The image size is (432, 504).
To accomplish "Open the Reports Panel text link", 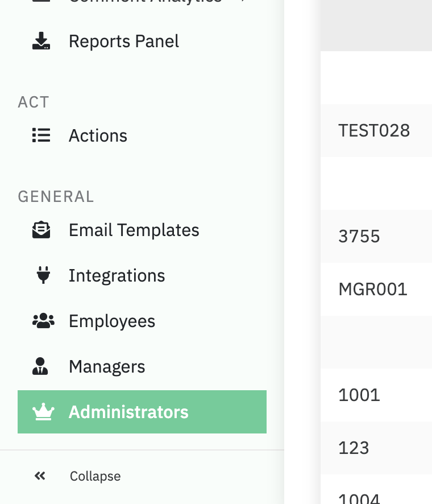I will click(123, 42).
